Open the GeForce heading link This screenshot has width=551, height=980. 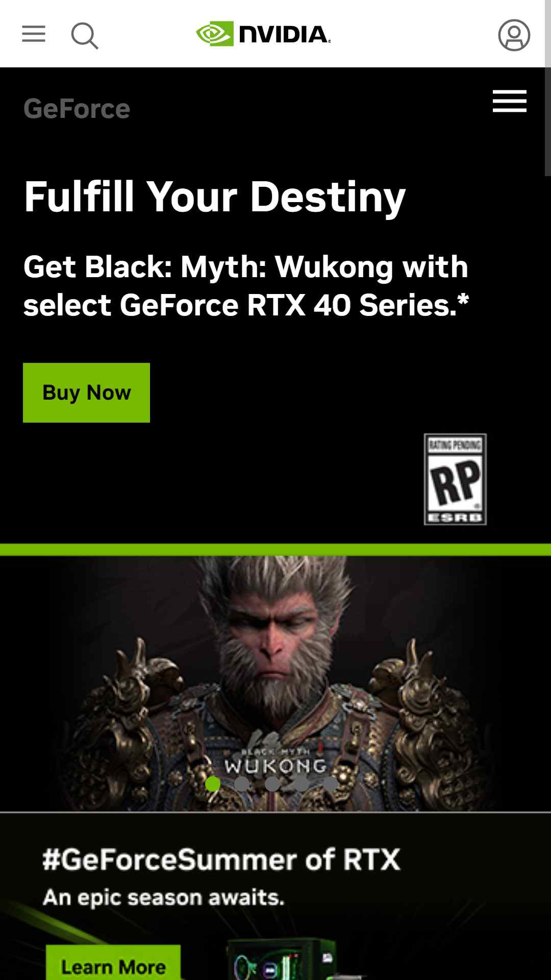(x=77, y=109)
